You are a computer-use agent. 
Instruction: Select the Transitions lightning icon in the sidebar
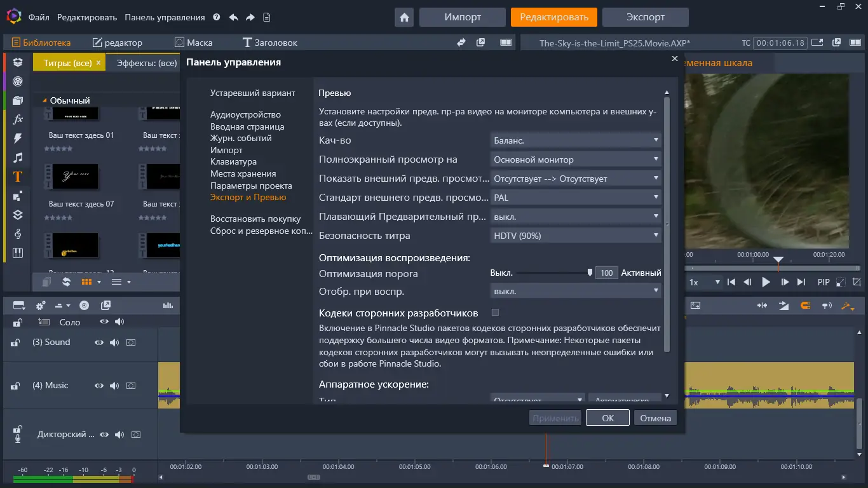point(17,138)
